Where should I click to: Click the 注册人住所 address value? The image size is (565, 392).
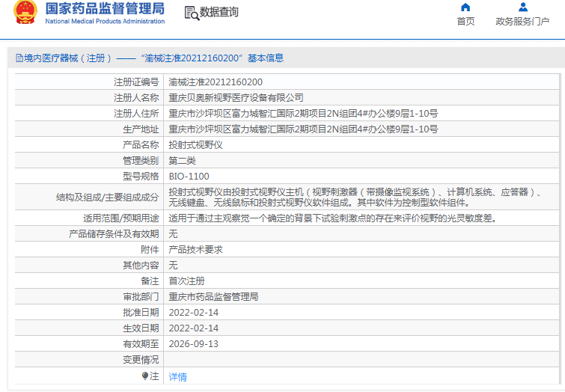303,114
